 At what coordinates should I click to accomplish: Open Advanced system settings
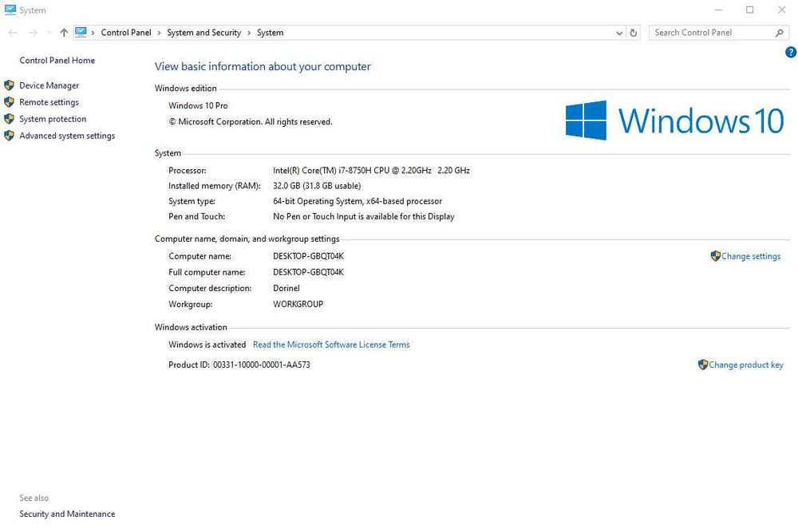coord(67,136)
